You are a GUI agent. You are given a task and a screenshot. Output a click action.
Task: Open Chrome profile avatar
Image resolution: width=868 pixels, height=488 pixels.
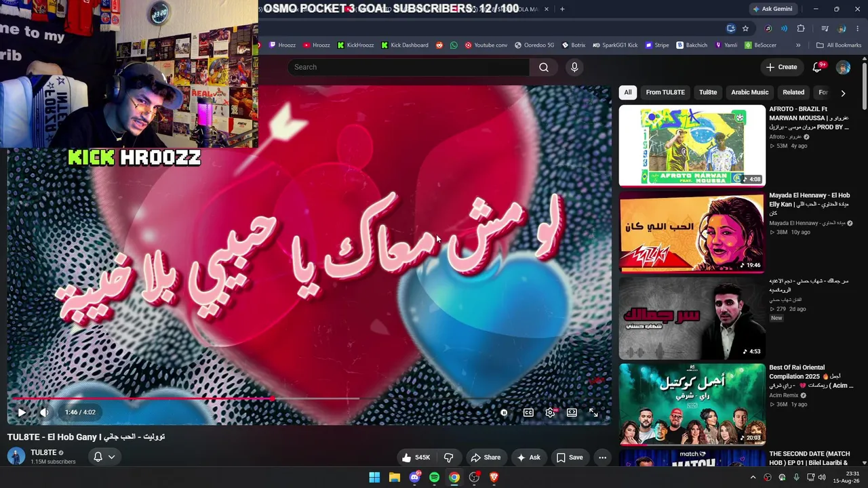[842, 28]
